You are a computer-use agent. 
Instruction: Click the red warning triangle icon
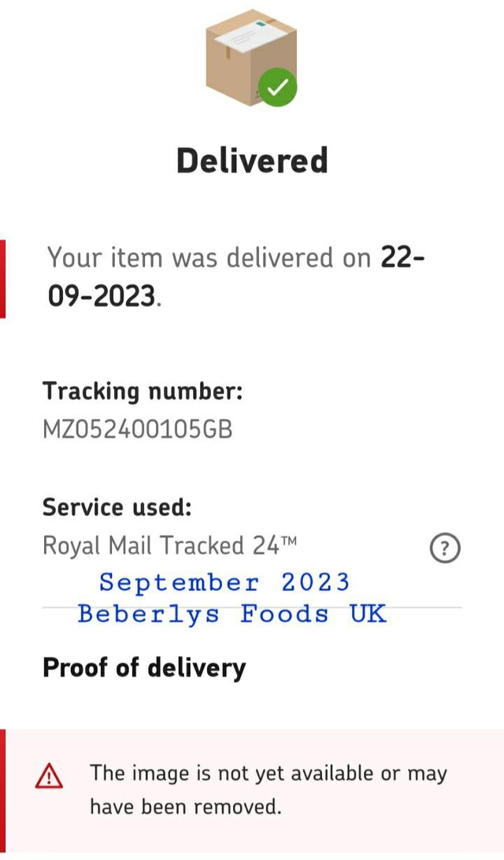(x=49, y=777)
